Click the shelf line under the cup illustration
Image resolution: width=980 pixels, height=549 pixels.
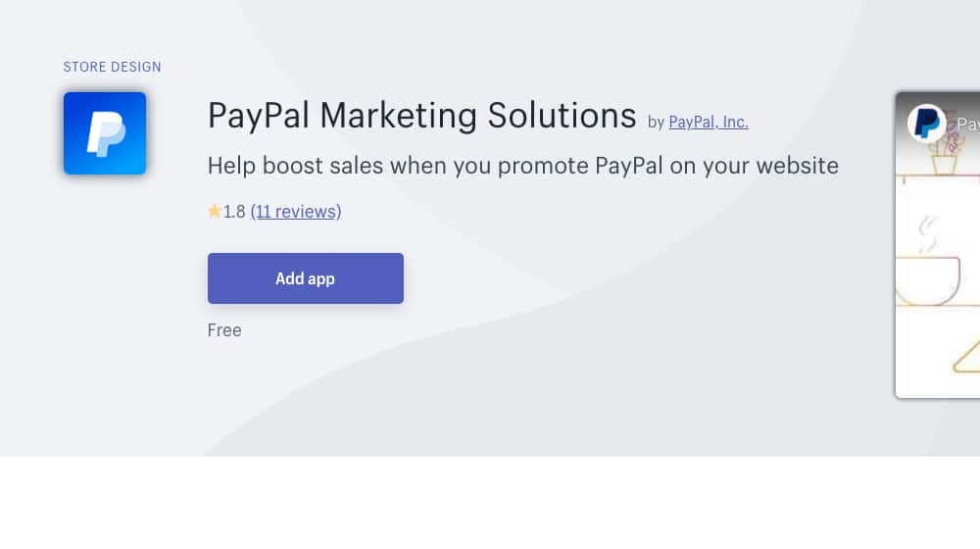coord(938,306)
